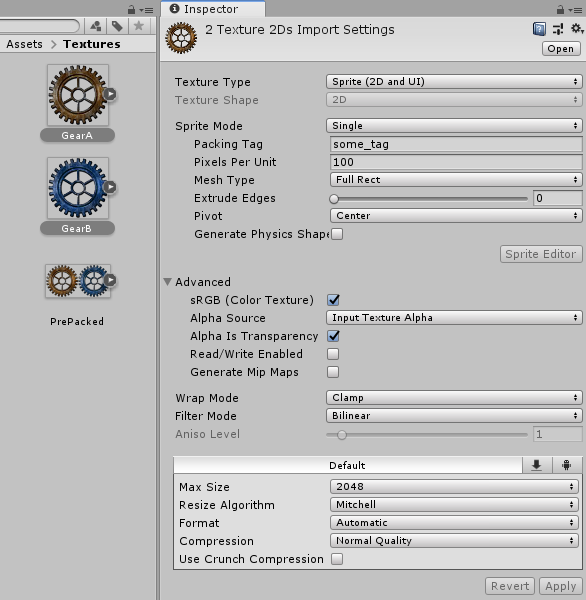Toggle sRGB (Color Texture) checkbox

pyautogui.click(x=333, y=300)
